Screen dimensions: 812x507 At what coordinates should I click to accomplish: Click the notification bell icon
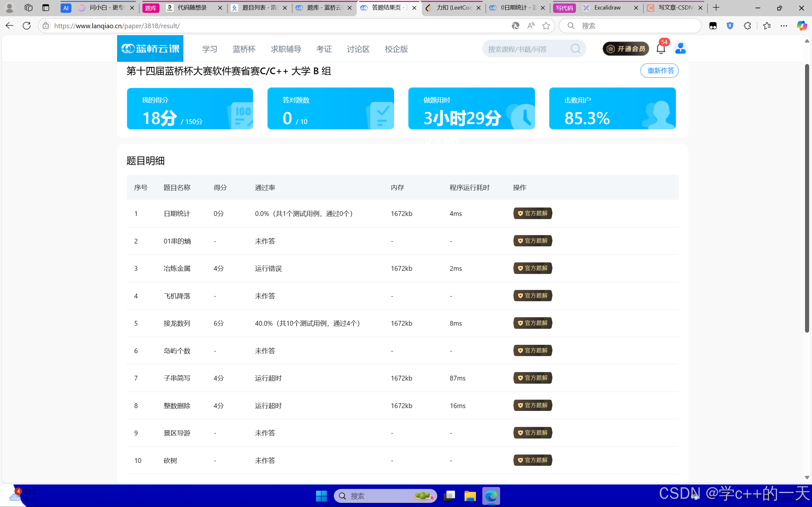pos(660,49)
